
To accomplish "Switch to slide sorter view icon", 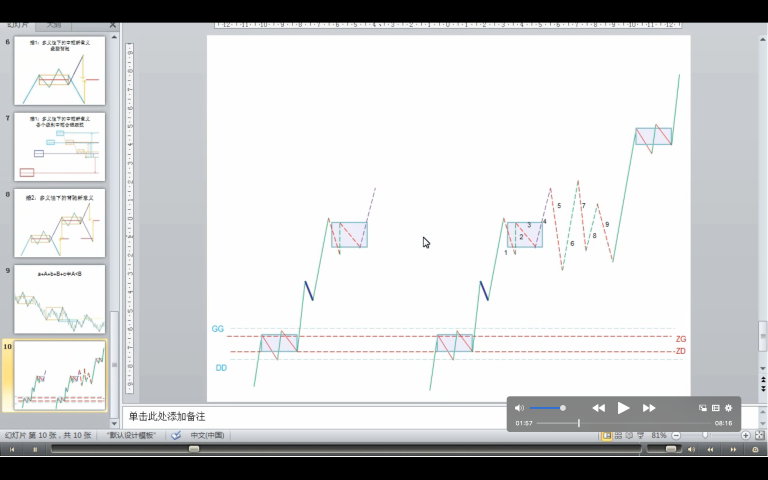I will [x=619, y=436].
